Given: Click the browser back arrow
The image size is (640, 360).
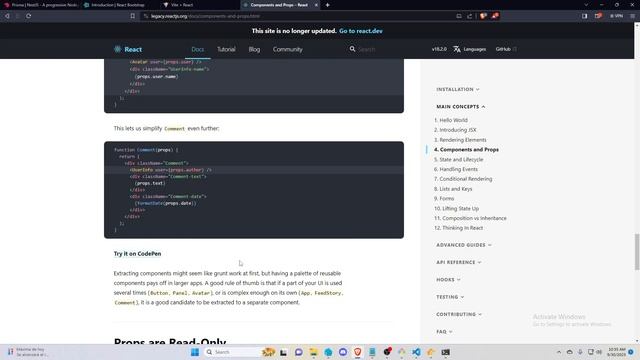Looking at the screenshot, I should click(x=7, y=16).
